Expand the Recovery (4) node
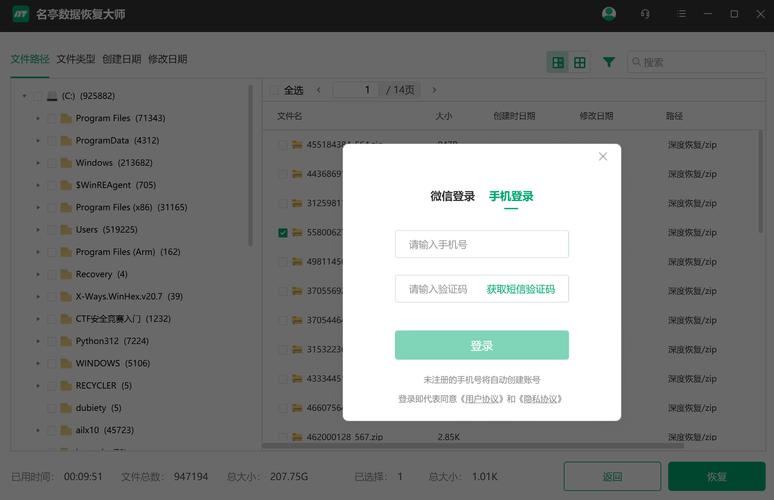The image size is (774, 500). click(x=38, y=274)
